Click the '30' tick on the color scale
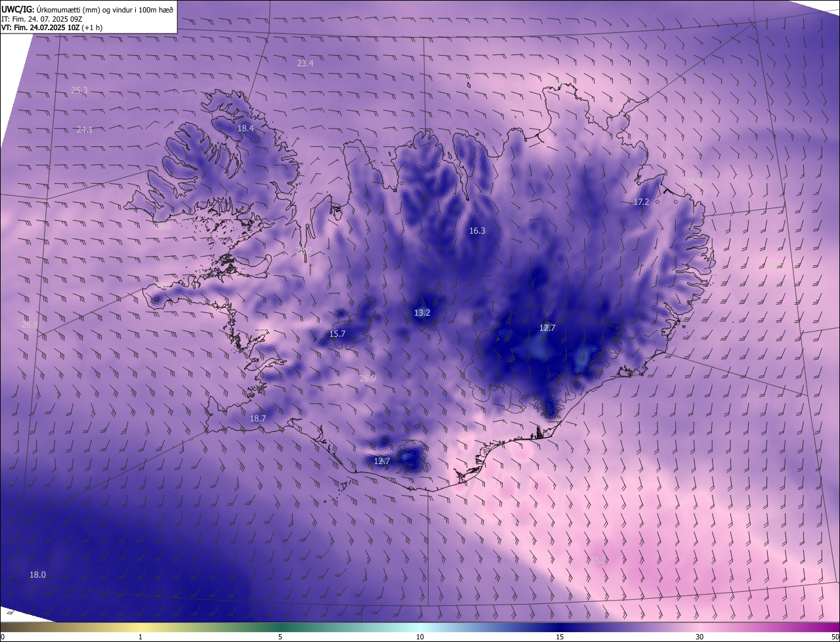This screenshot has width=840, height=642. pyautogui.click(x=700, y=637)
